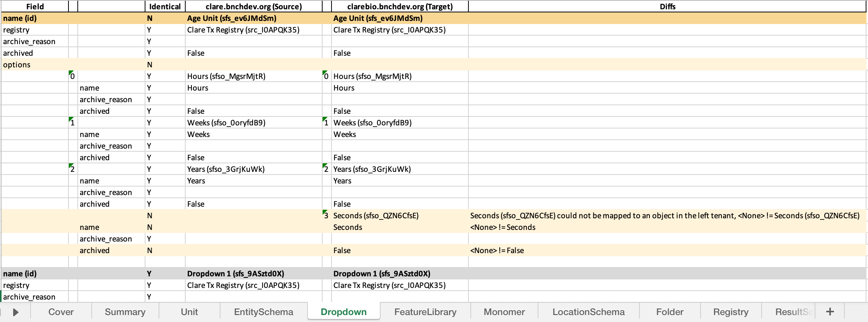The height and width of the screenshot is (322, 868).
Task: Select target cell Years (sfso_3GrjKuWk)
Action: point(400,169)
